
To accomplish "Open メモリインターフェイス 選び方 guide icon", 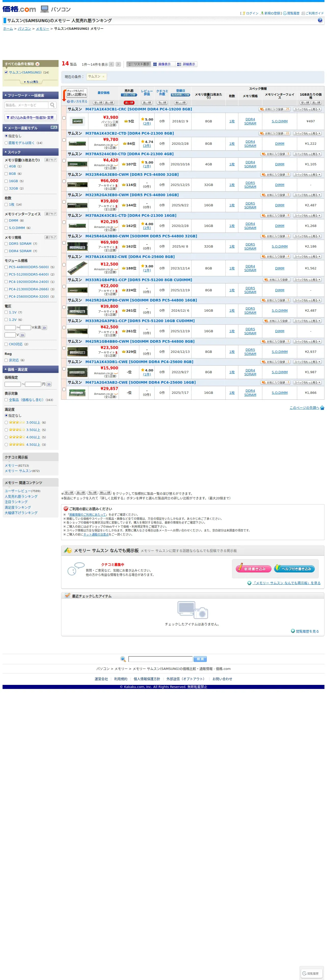I will [51, 214].
